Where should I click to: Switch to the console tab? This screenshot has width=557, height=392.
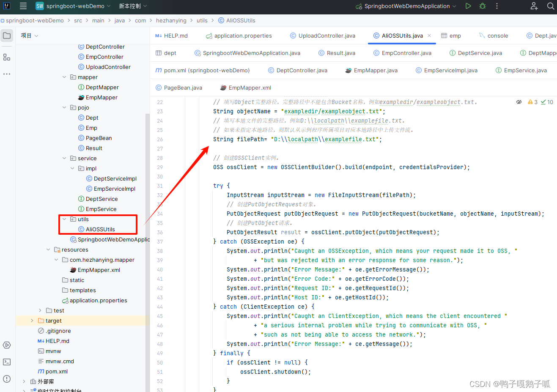coord(493,36)
